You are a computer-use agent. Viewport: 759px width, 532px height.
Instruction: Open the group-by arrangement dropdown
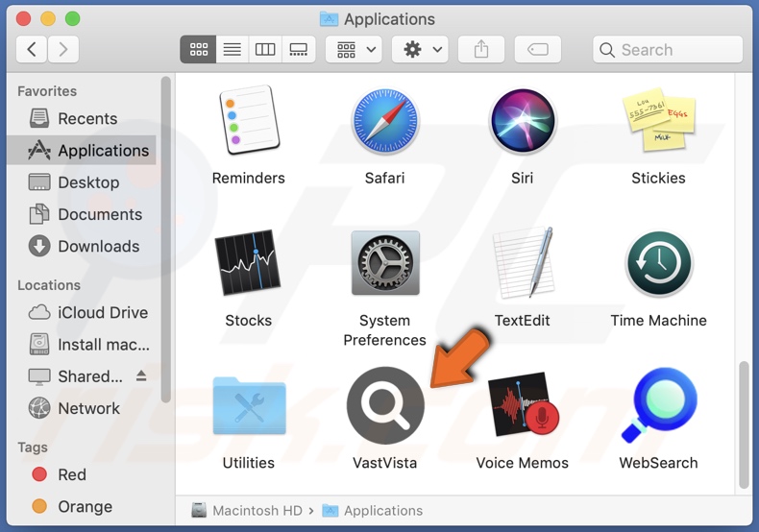coord(354,49)
